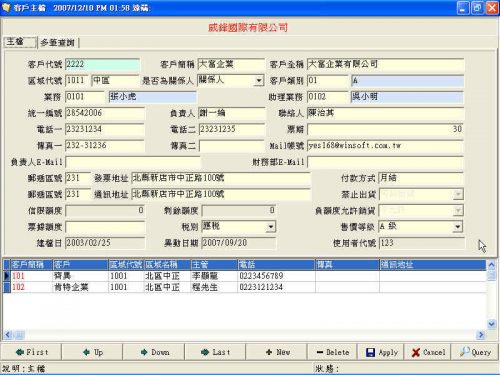The height and width of the screenshot is (375, 500).
Task: Click the 負責人E-Mail field
Action: point(132,162)
